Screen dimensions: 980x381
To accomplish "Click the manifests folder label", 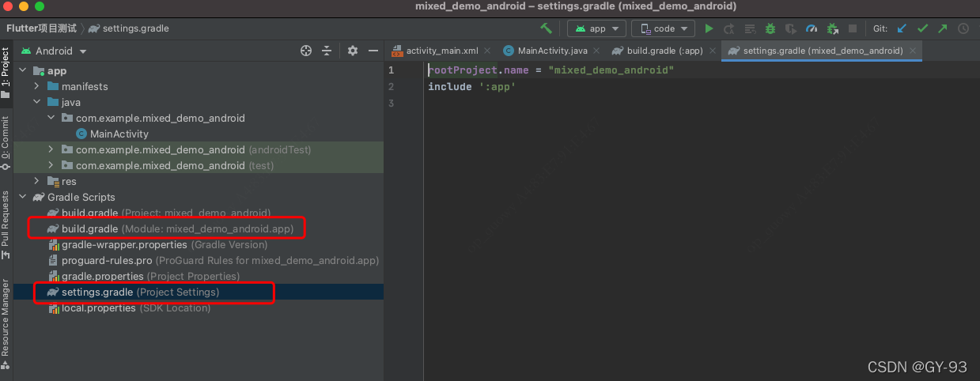I will [85, 86].
